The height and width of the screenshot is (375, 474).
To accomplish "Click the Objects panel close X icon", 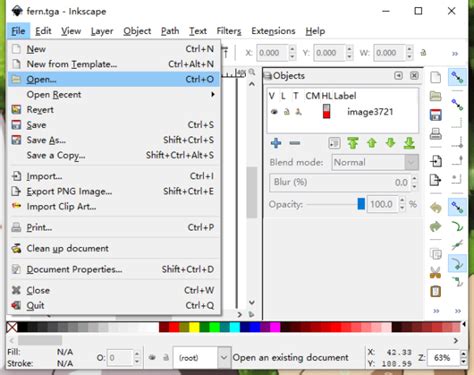I will pos(414,75).
